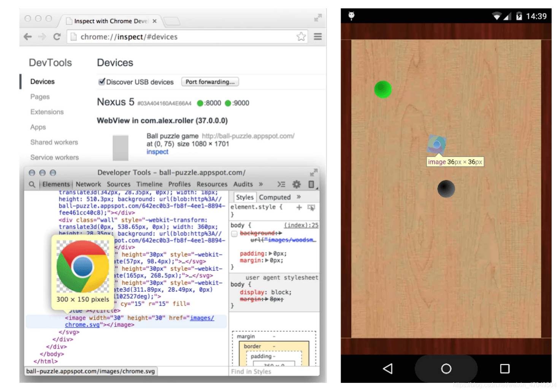Viewport: 560px width, 392px height.
Task: Switch to the Network panel
Action: (89, 184)
